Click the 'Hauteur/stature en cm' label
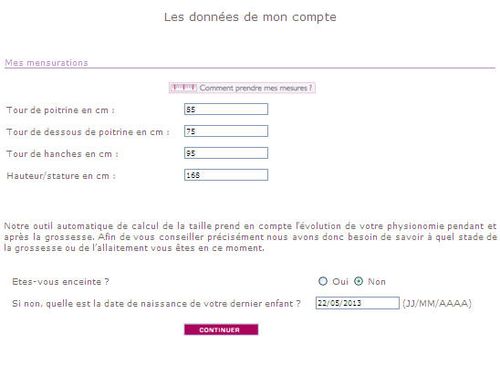The height and width of the screenshot is (376, 500). (61, 176)
